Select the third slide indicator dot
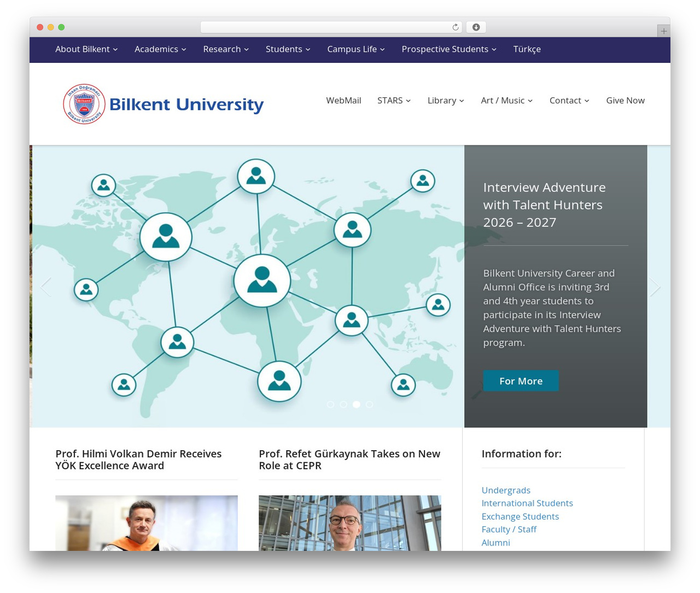Viewport: 700px width, 593px height. pos(357,404)
